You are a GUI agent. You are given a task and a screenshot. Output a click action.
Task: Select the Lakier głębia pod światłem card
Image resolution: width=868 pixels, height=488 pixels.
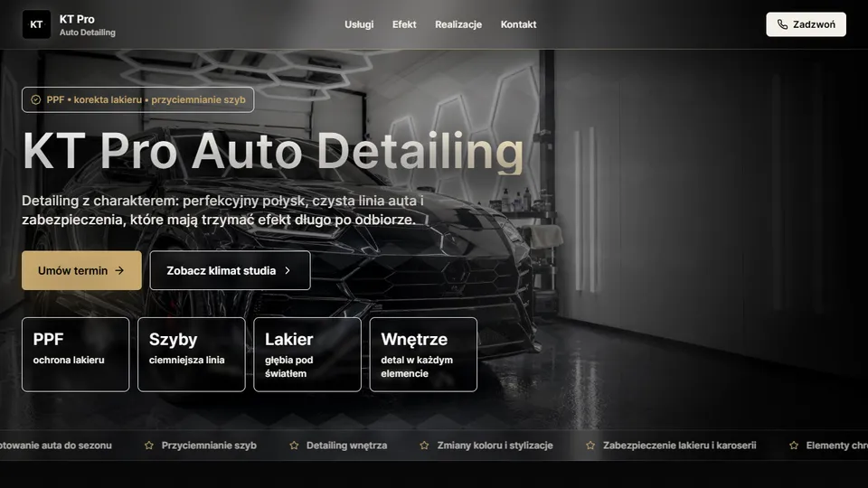click(307, 354)
